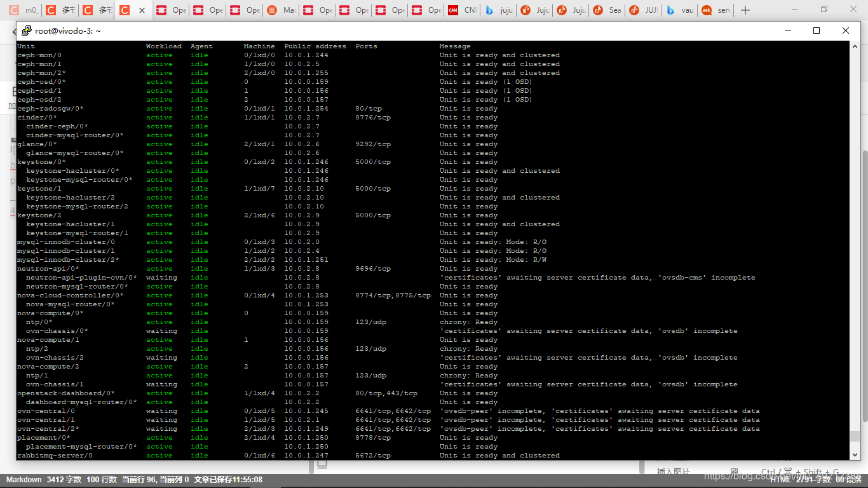Click the 'waiting' status of ovn-central/1
Screen dimensions: 868x488
161,420
